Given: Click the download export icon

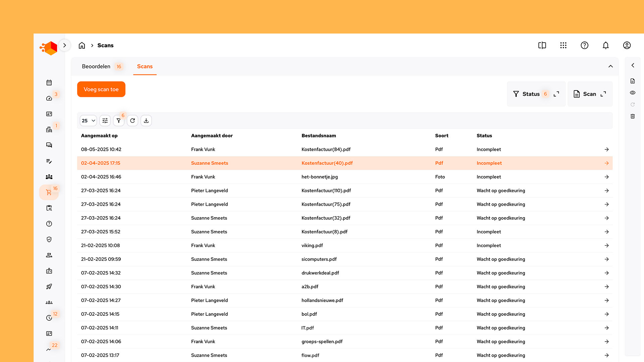Looking at the screenshot, I should pyautogui.click(x=146, y=121).
